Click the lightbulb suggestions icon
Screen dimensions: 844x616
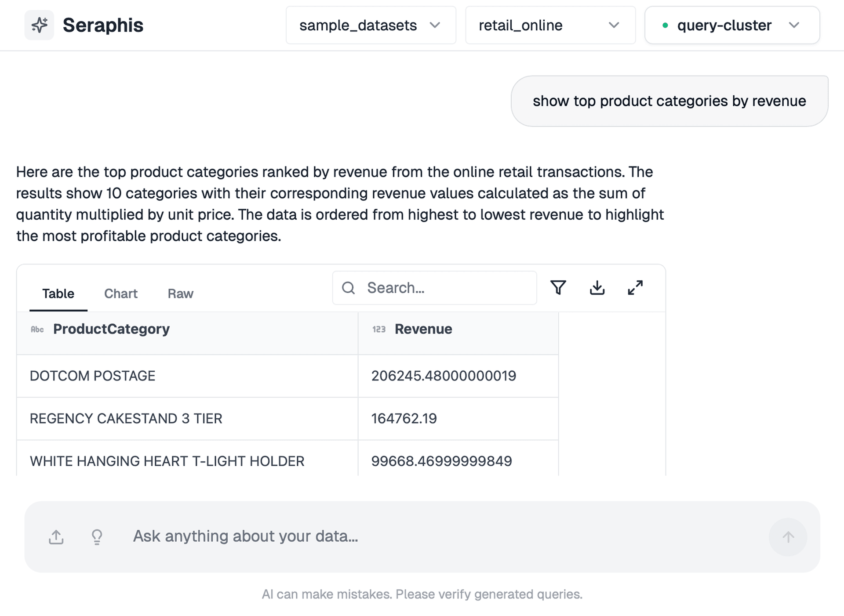[x=97, y=537]
